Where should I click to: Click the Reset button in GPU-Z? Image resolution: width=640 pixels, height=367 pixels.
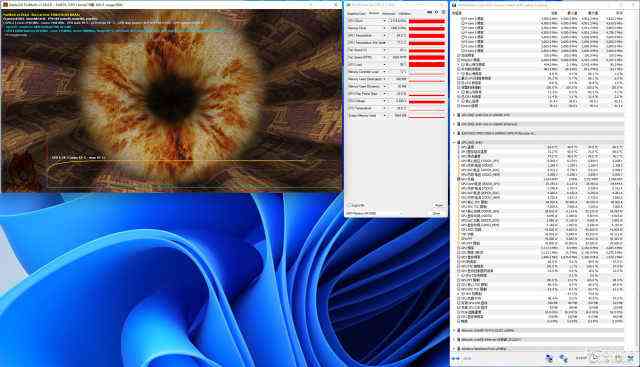[439, 205]
